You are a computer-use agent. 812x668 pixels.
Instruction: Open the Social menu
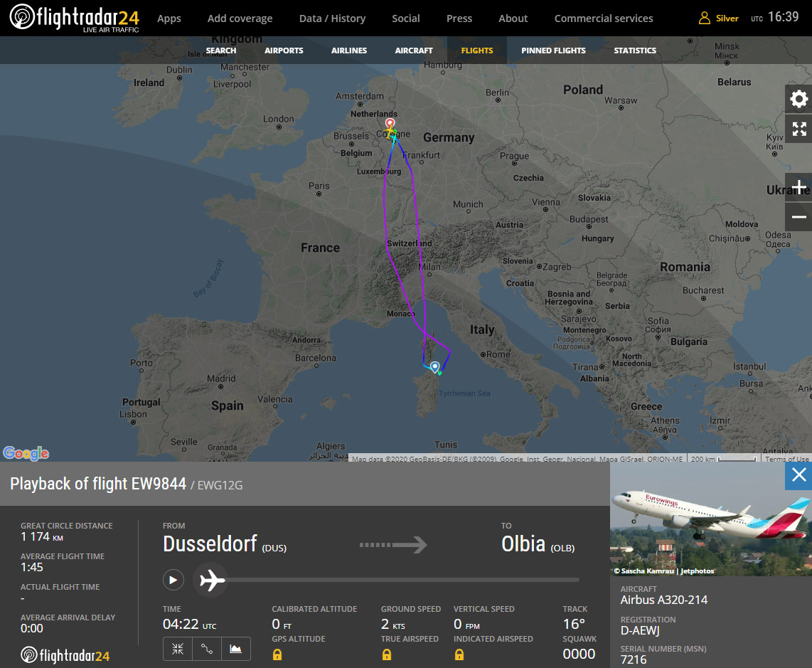[405, 18]
